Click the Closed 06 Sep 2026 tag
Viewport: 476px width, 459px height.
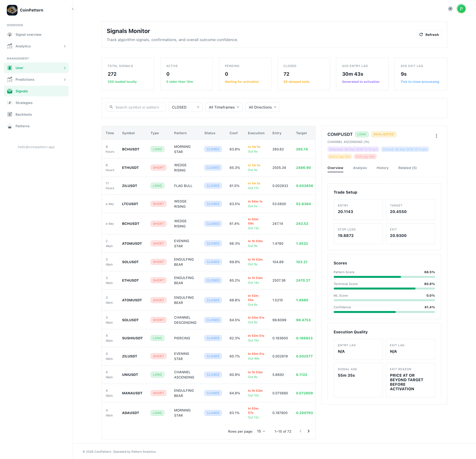405,149
